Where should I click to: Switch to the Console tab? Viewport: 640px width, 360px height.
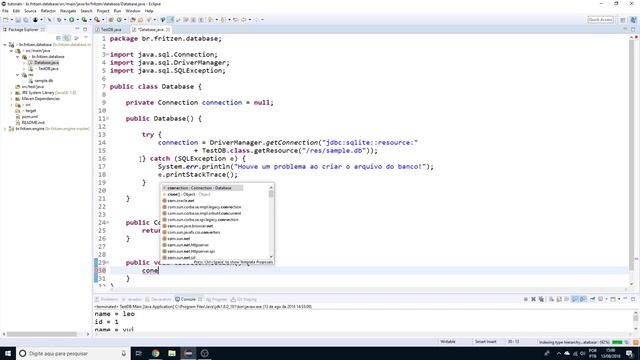188,299
